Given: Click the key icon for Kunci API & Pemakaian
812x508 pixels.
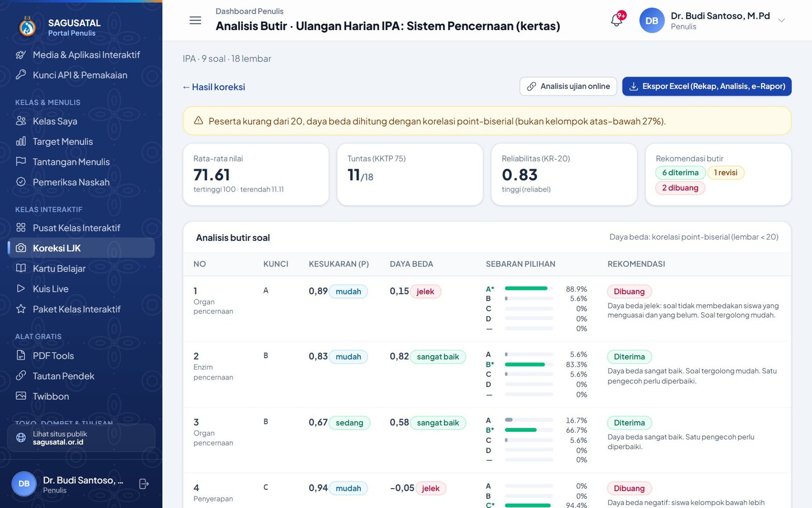Looking at the screenshot, I should [21, 75].
